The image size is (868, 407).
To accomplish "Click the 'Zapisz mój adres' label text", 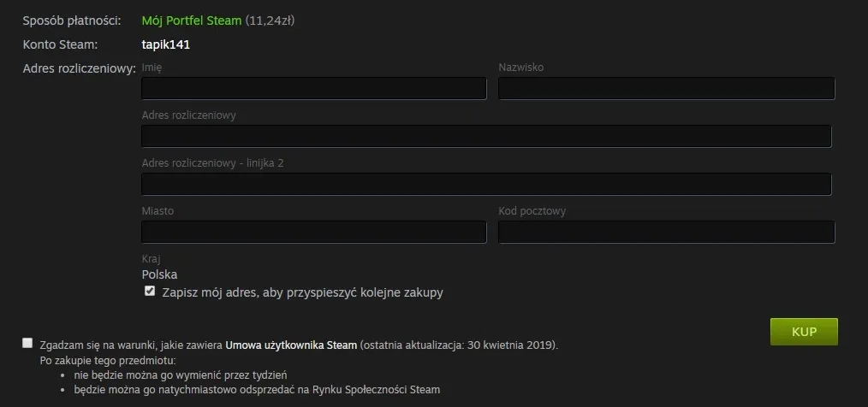I will [x=302, y=292].
